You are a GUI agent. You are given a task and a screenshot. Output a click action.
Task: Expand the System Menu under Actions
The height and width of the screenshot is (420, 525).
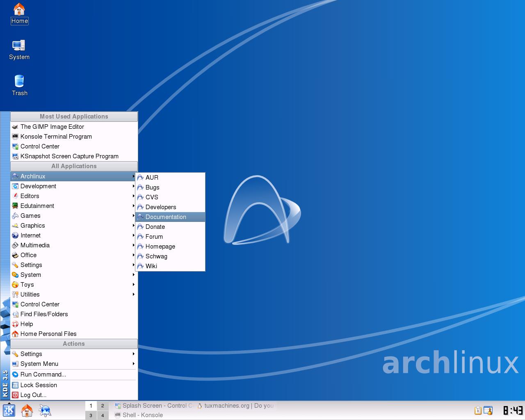click(74, 364)
